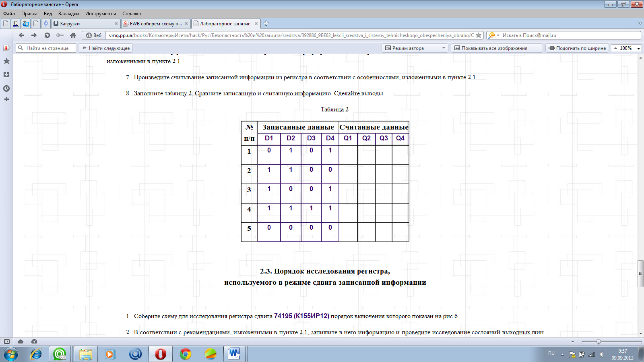Open the pinned tab with person icon
Image resolution: width=644 pixels, height=362 pixels.
coord(16,23)
